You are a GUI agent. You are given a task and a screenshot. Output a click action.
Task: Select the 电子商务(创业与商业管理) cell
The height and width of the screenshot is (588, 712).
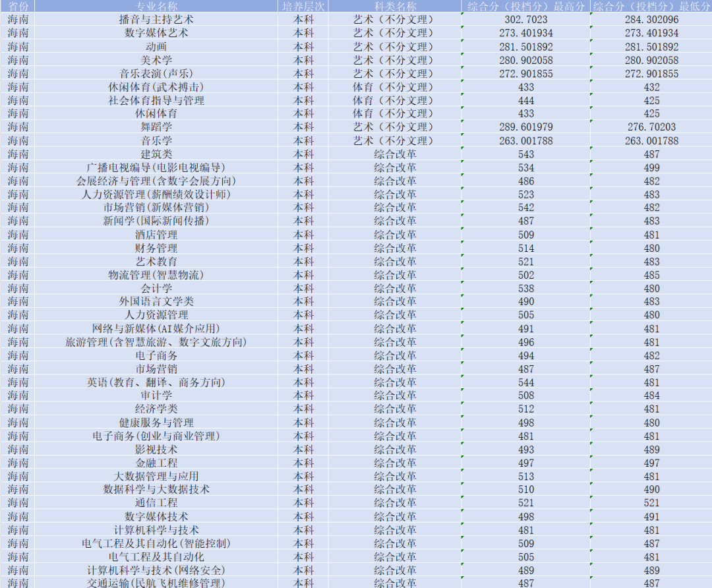click(x=156, y=436)
